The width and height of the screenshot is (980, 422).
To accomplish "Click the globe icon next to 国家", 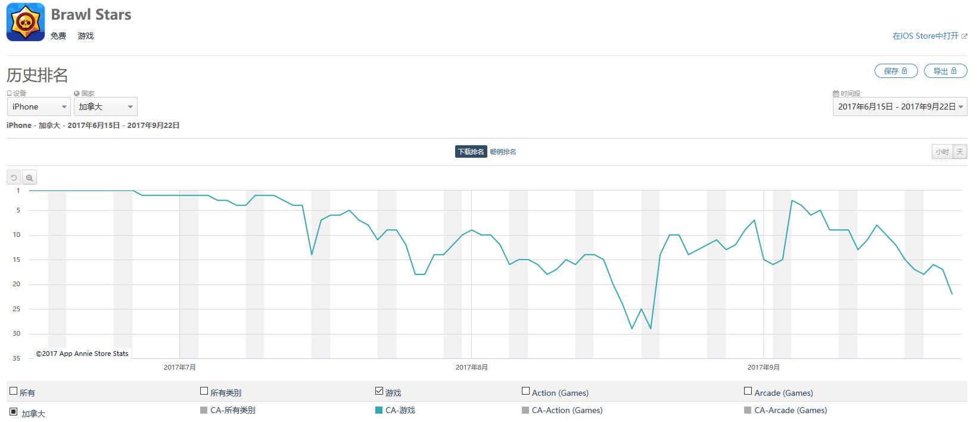I will coord(77,93).
